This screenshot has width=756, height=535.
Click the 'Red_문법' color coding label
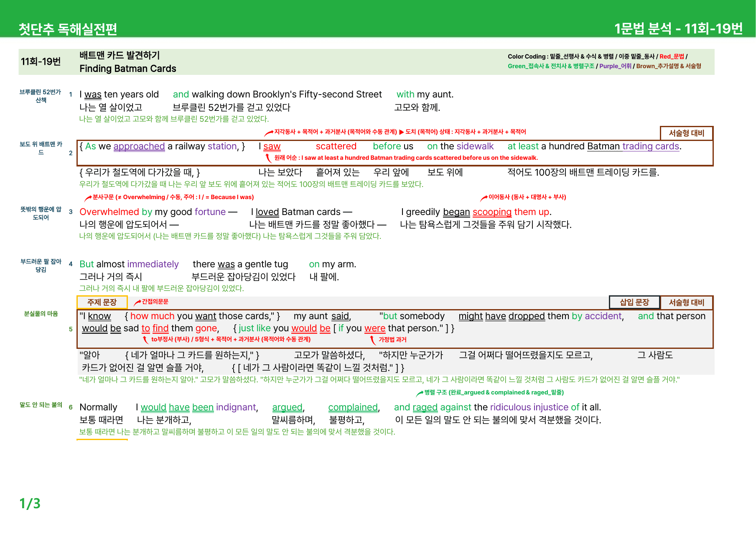click(672, 56)
